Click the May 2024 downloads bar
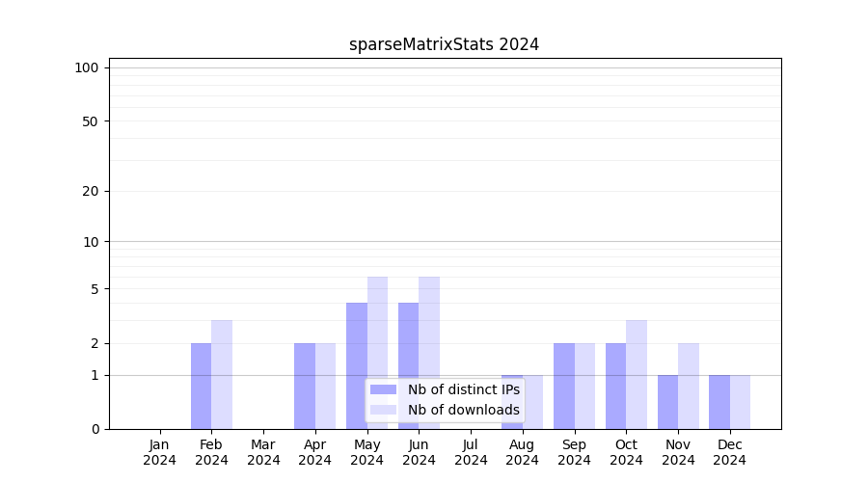 tap(377, 328)
